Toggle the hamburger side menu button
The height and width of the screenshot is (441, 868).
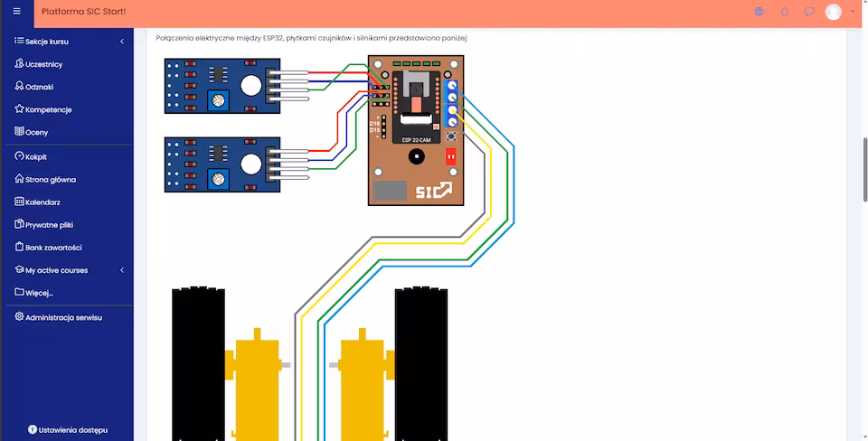(16, 11)
